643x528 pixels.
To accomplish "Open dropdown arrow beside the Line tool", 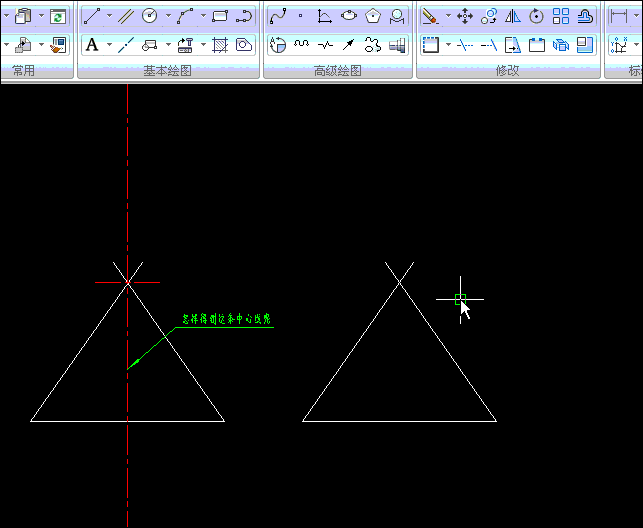I will [x=109, y=16].
